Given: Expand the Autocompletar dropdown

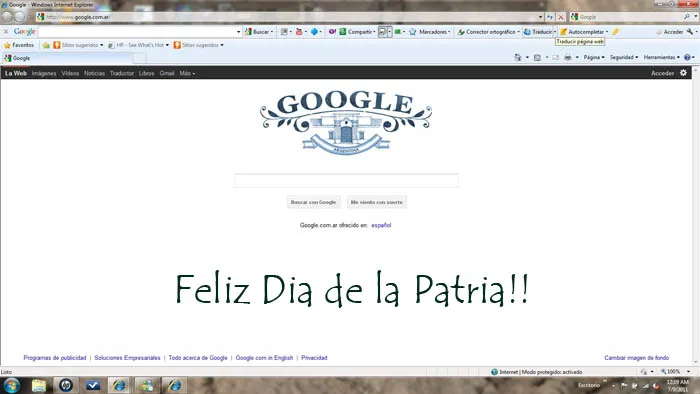Looking at the screenshot, I should (x=607, y=32).
